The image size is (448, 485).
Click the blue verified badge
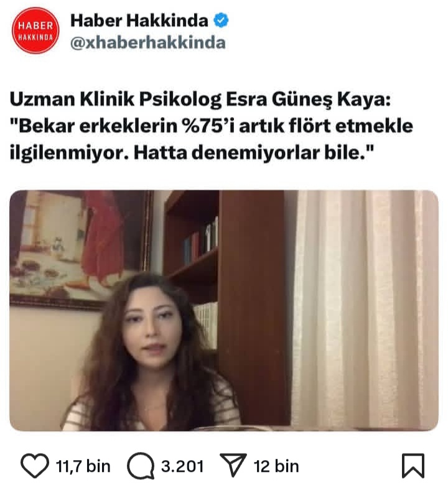(221, 21)
